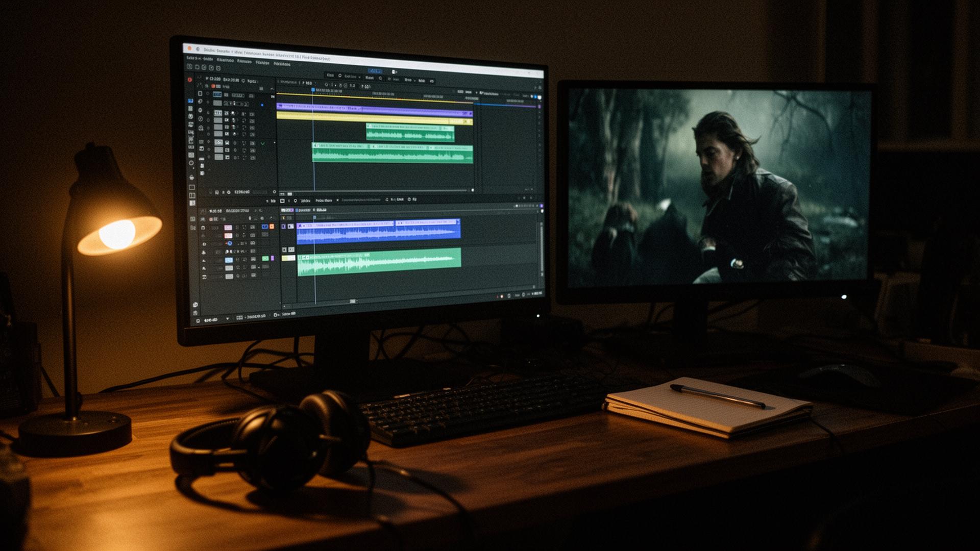The height and width of the screenshot is (551, 980).
Task: Select the large green audio clip, upper timeline
Action: click(x=393, y=154)
